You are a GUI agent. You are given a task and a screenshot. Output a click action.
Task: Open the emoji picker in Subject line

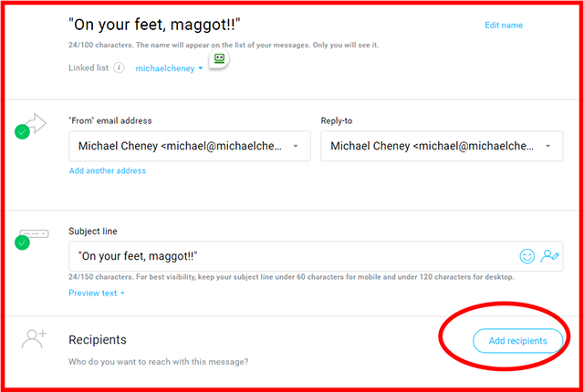(x=527, y=256)
